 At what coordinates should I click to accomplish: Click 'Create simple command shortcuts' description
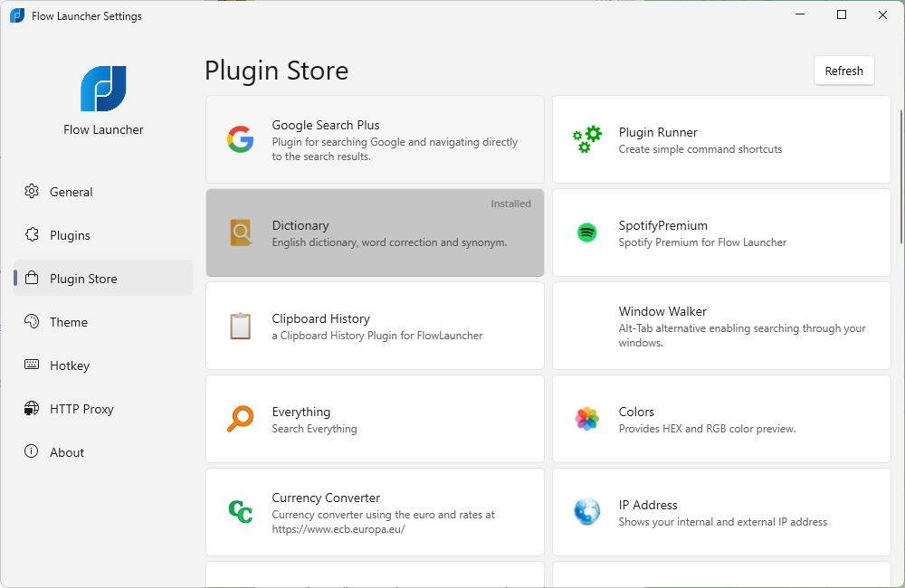pyautogui.click(x=700, y=149)
